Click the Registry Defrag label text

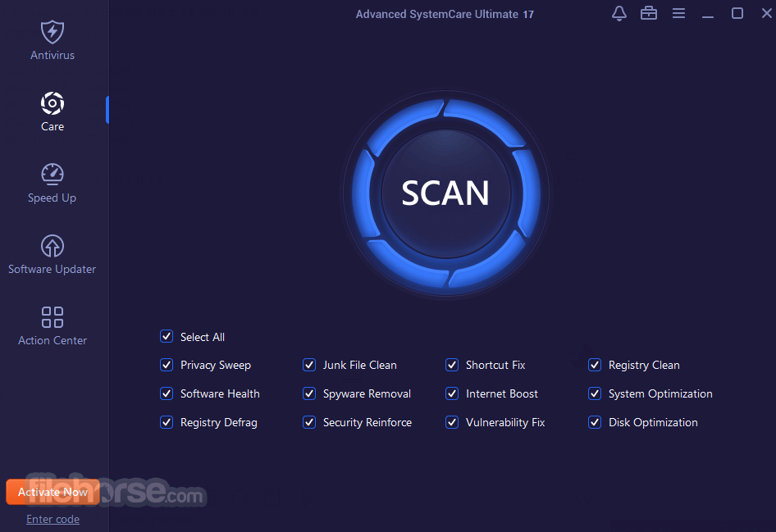219,423
